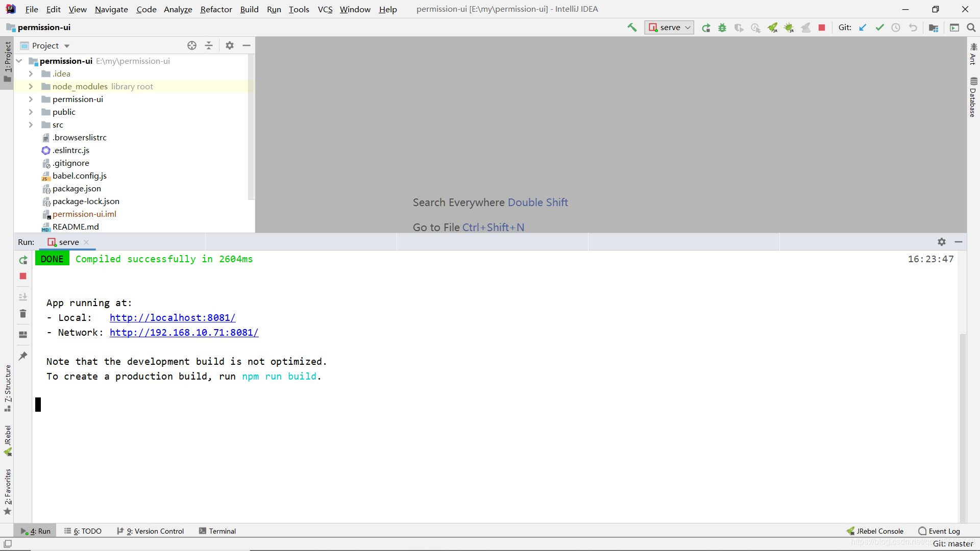Hide the Run panel with minus icon

pyautogui.click(x=959, y=242)
